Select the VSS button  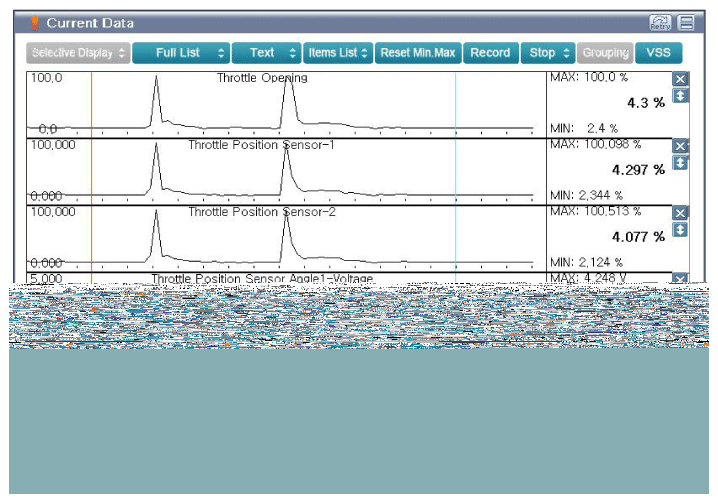[658, 53]
